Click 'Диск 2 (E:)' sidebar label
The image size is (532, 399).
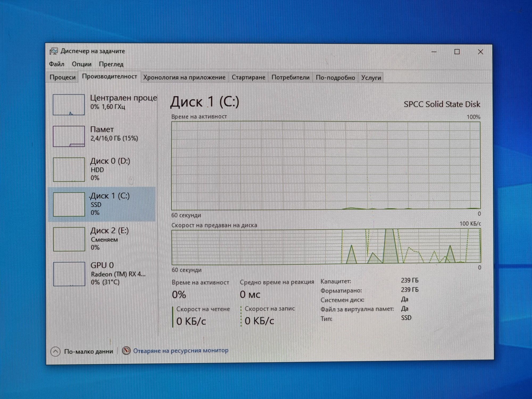point(110,230)
